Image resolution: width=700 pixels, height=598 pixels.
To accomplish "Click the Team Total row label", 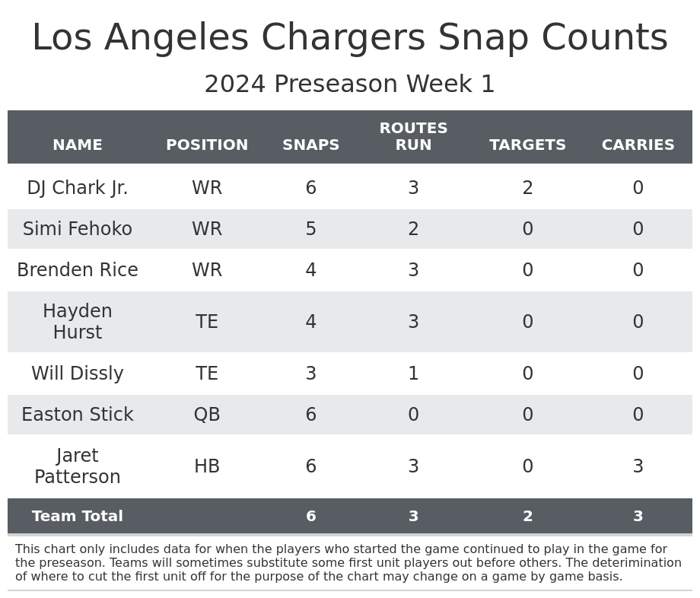I will coord(78,517).
